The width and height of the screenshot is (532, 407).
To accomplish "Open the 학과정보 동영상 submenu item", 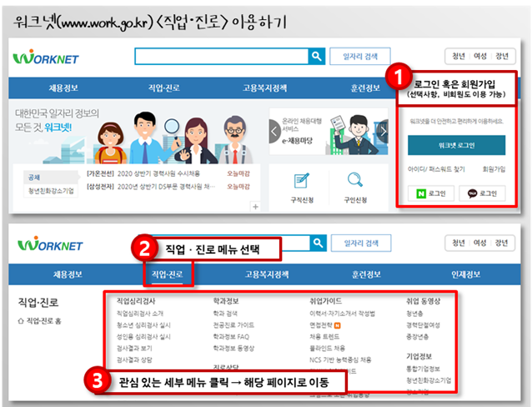I will pos(233,348).
